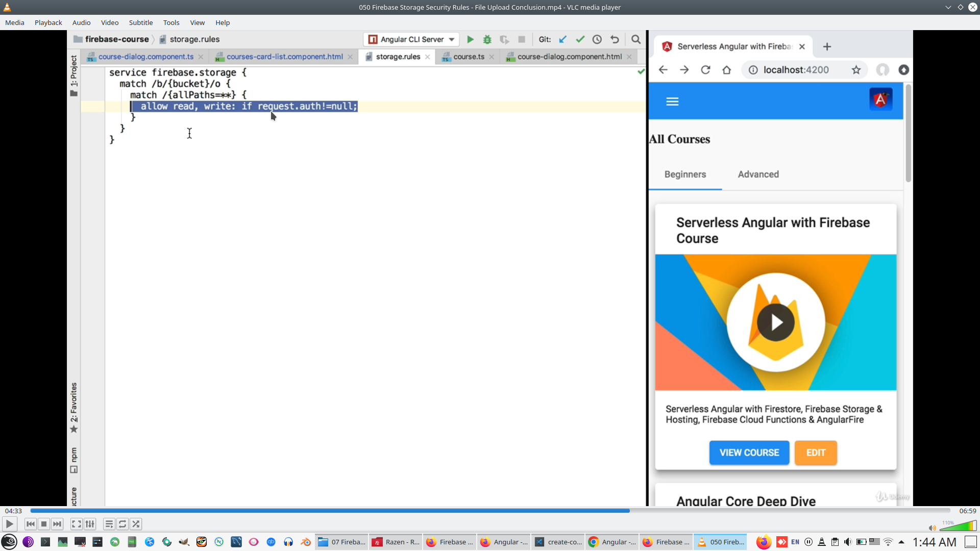Switch to the Advanced courses tab
The image size is (980, 551).
(758, 174)
